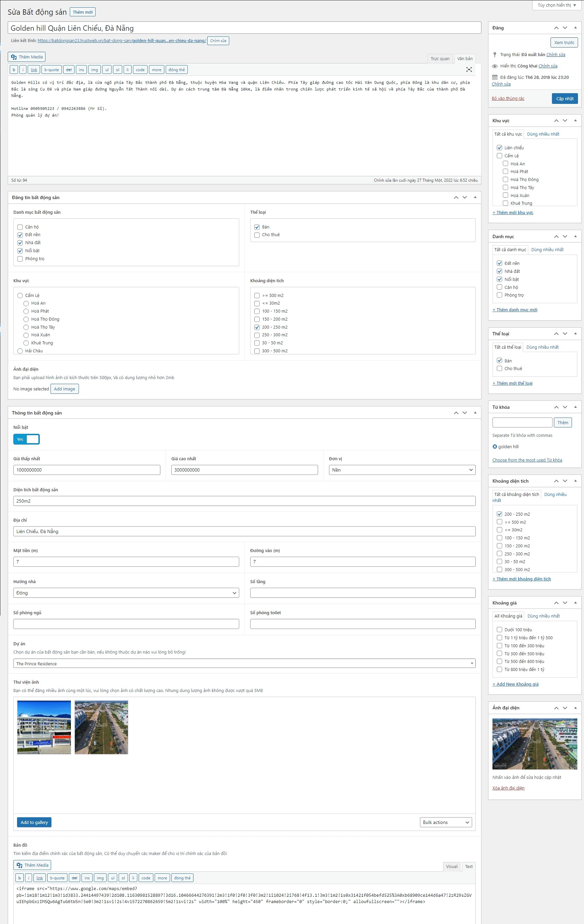The width and height of the screenshot is (584, 924).
Task: Move Danh mục panel up with arrow
Action: [556, 237]
